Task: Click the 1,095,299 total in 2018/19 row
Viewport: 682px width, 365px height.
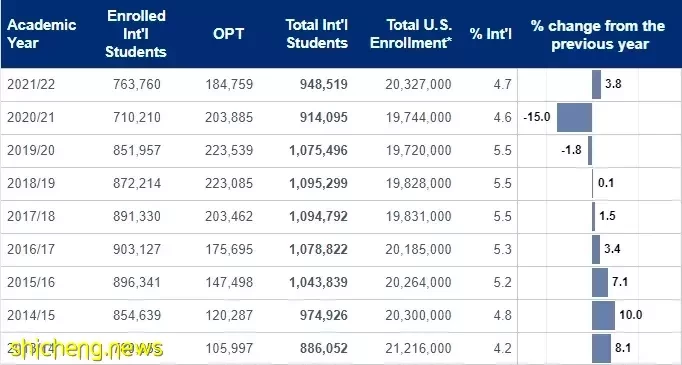Action: (x=318, y=183)
